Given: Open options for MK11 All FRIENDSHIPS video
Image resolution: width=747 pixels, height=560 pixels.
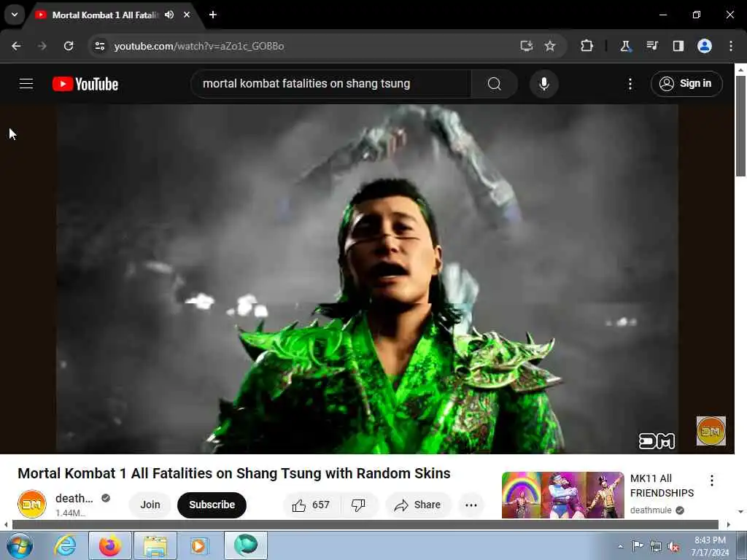Looking at the screenshot, I should coord(712,480).
